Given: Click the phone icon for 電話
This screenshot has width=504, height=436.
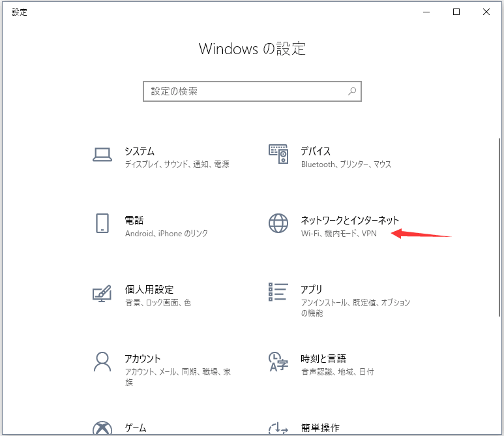Looking at the screenshot, I should click(x=102, y=223).
